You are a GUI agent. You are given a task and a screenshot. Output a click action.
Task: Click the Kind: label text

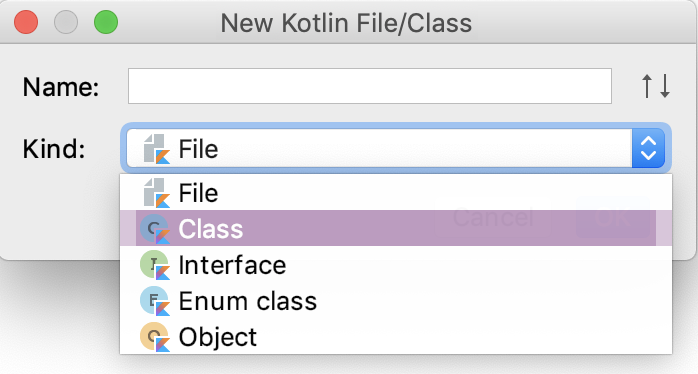[54, 149]
